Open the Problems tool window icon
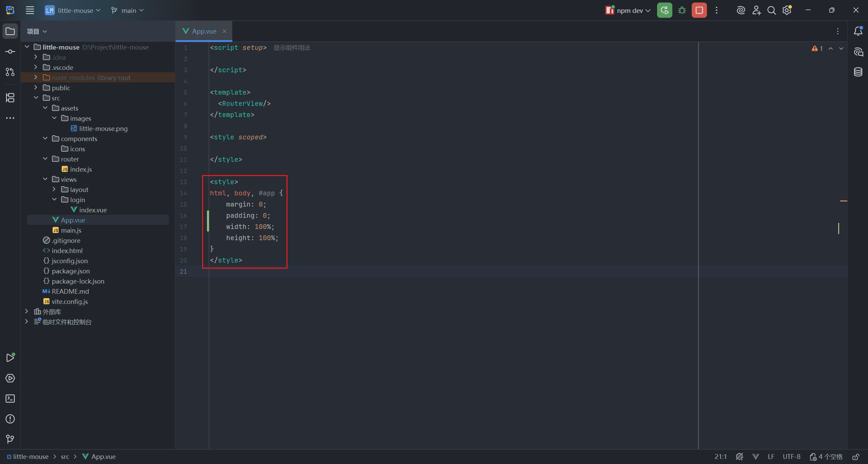The image size is (868, 464). [10, 419]
